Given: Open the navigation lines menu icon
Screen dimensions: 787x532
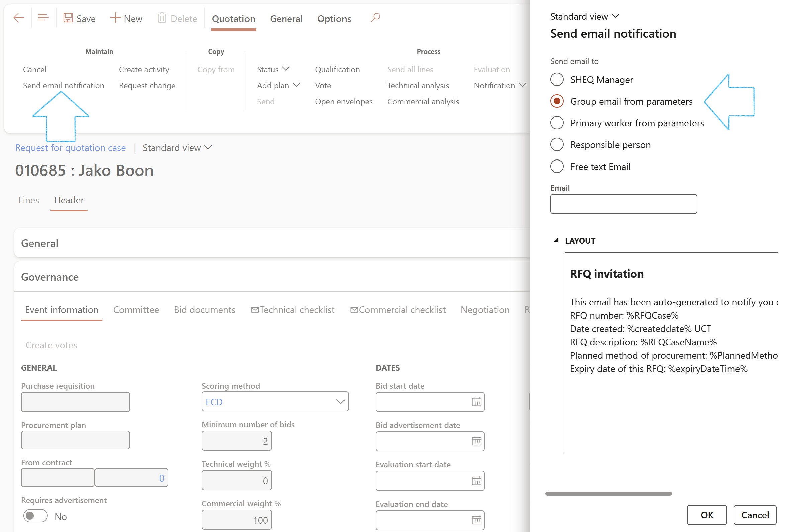Looking at the screenshot, I should 43,18.
